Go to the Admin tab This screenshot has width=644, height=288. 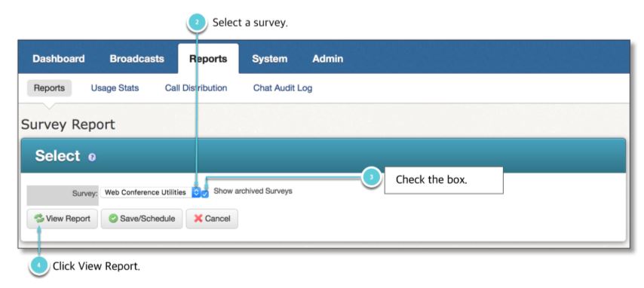(327, 59)
